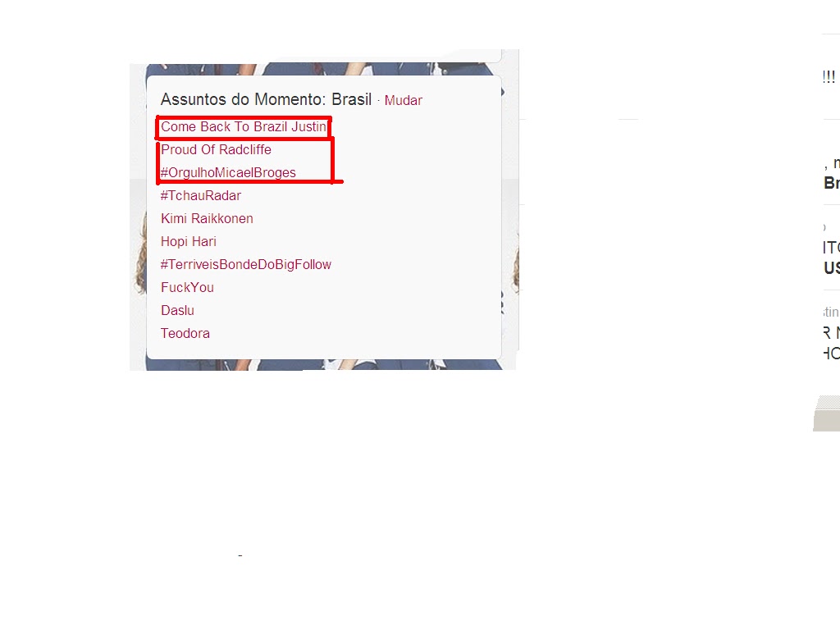
Task: Click the bold 'Br' tweet text on the right
Action: click(x=832, y=183)
